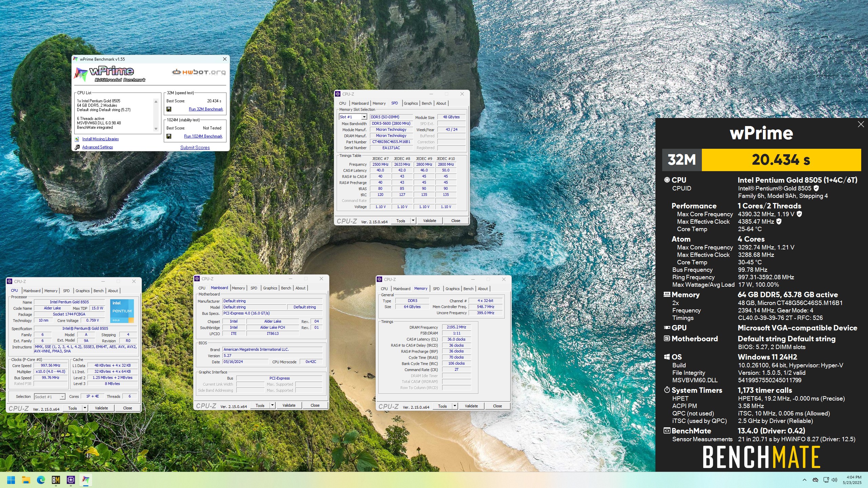This screenshot has width=868, height=488.
Task: Switch to SPD tab in Memory window
Action: [x=436, y=289]
